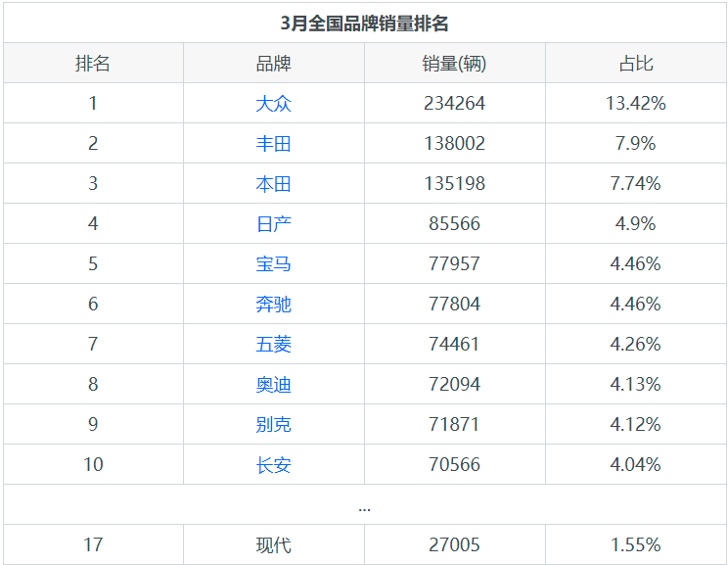Image resolution: width=728 pixels, height=565 pixels.
Task: Click the 现代 brand cell
Action: coord(273,545)
